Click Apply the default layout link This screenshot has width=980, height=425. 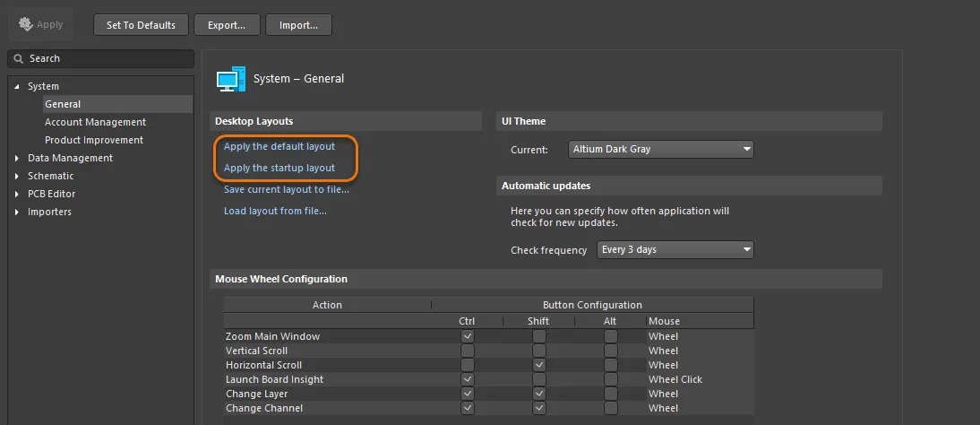click(279, 146)
